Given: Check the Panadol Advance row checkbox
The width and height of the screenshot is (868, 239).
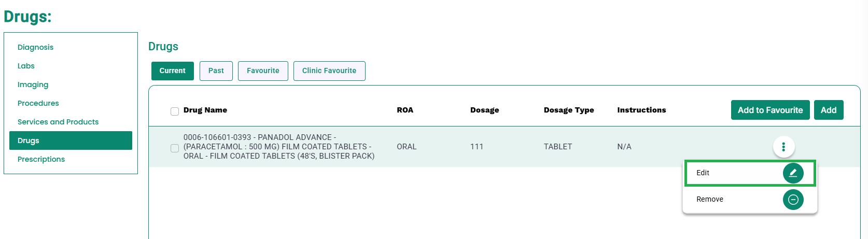Looking at the screenshot, I should tap(175, 148).
